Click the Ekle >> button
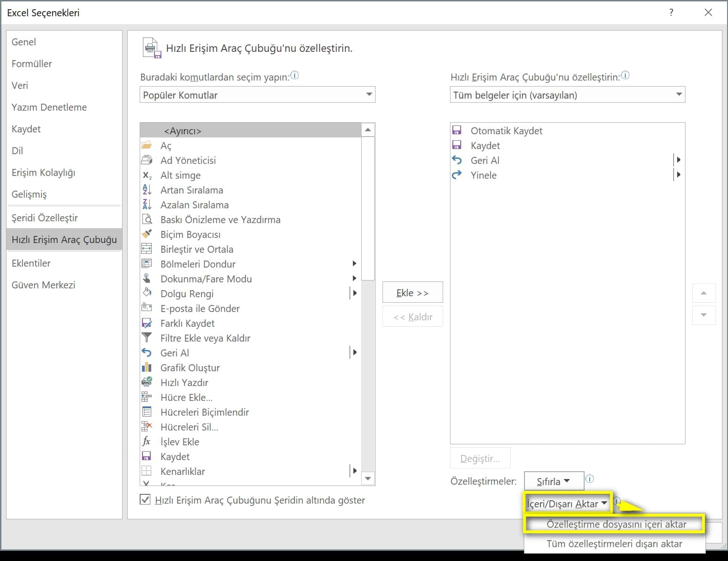Screen dimensions: 728x561 tap(413, 293)
